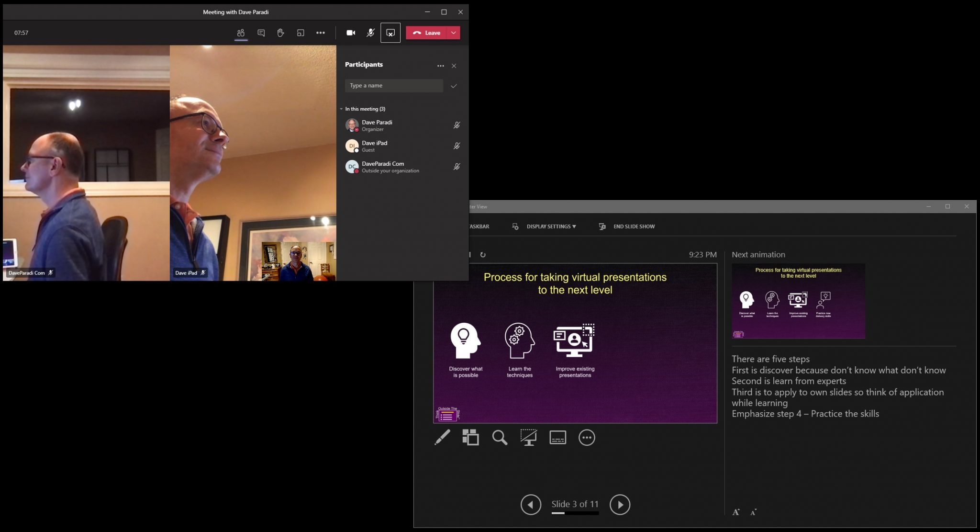Increase the speaker notes font size

(x=736, y=511)
